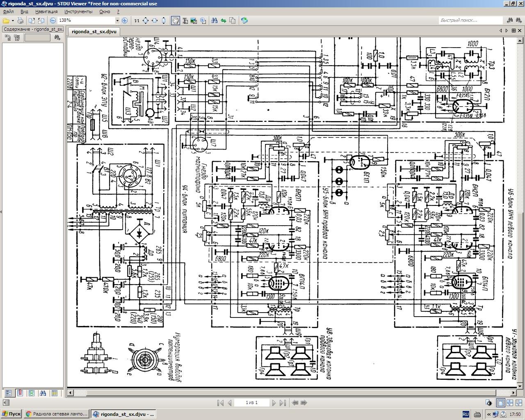525x420 pixels.
Task: Switch to the Chrome Радиола сетевая taskbar window
Action: tap(56, 414)
